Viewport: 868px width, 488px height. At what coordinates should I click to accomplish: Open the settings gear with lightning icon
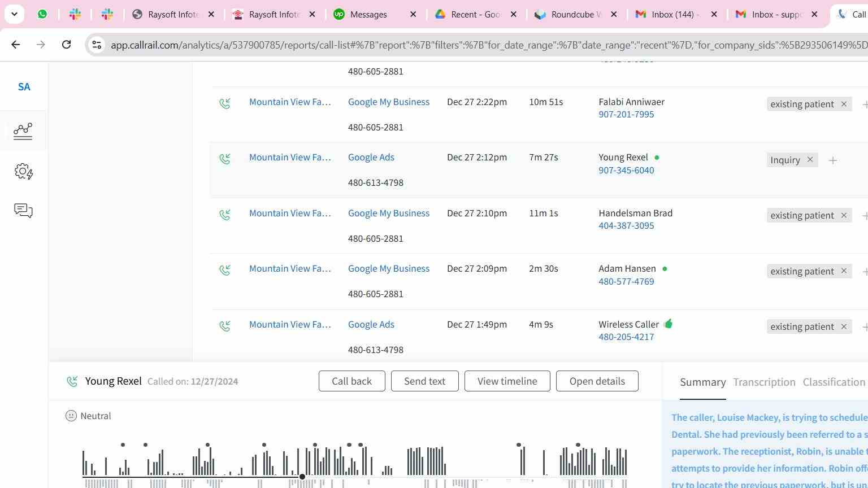(x=23, y=171)
